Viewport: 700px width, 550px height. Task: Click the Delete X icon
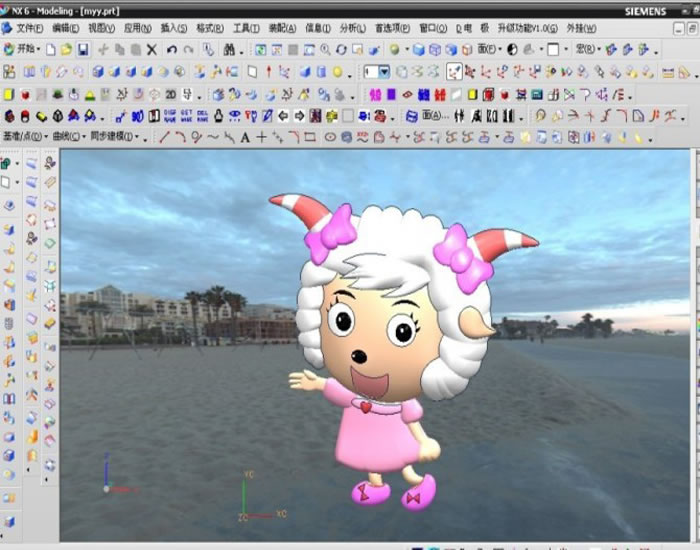pos(151,49)
